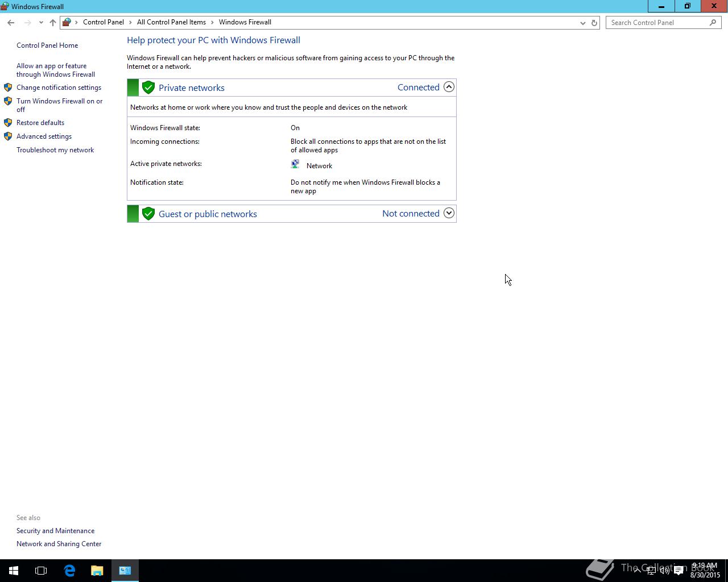
Task: Click the Incoming connections value text
Action: [x=368, y=145]
